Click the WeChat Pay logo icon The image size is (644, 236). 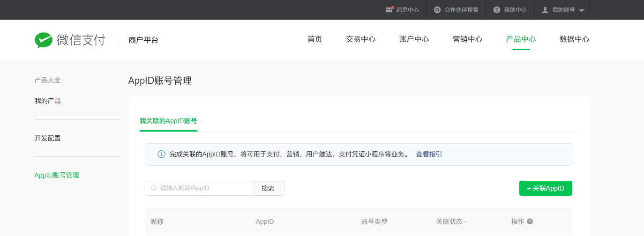click(44, 40)
